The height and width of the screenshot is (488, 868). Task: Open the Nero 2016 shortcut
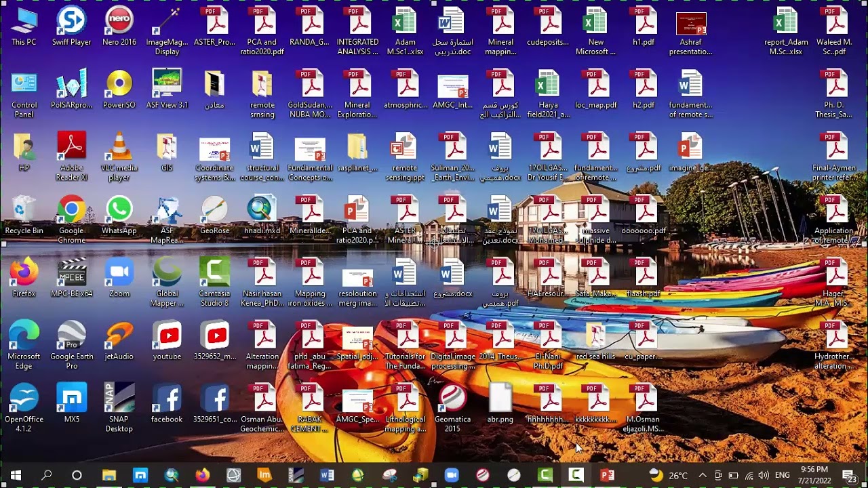pyautogui.click(x=119, y=27)
